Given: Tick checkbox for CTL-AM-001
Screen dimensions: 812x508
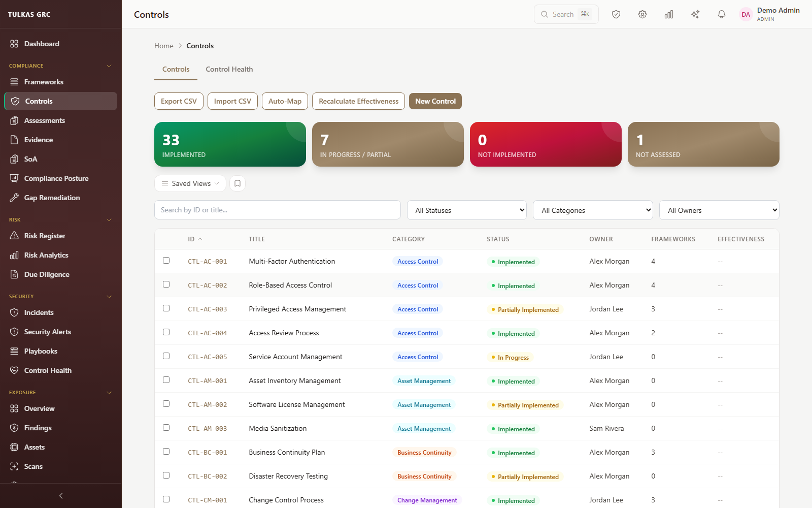Looking at the screenshot, I should (166, 380).
